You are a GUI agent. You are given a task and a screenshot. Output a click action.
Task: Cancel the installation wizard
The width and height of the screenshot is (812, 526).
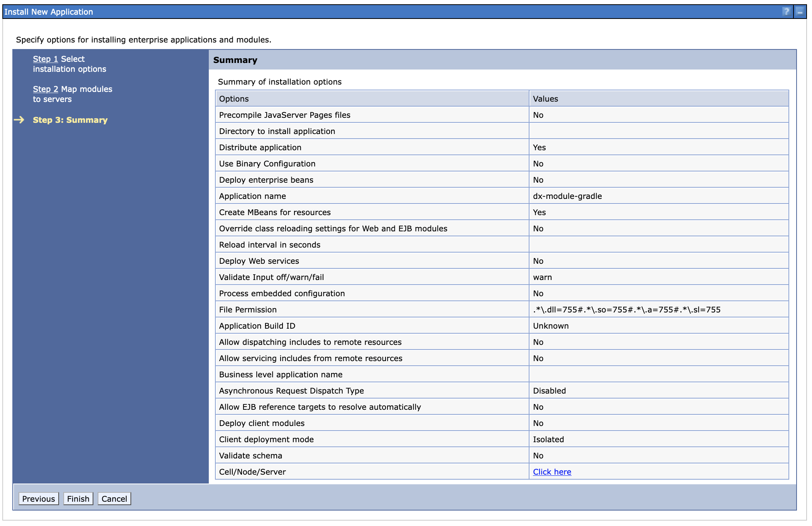[x=114, y=499]
